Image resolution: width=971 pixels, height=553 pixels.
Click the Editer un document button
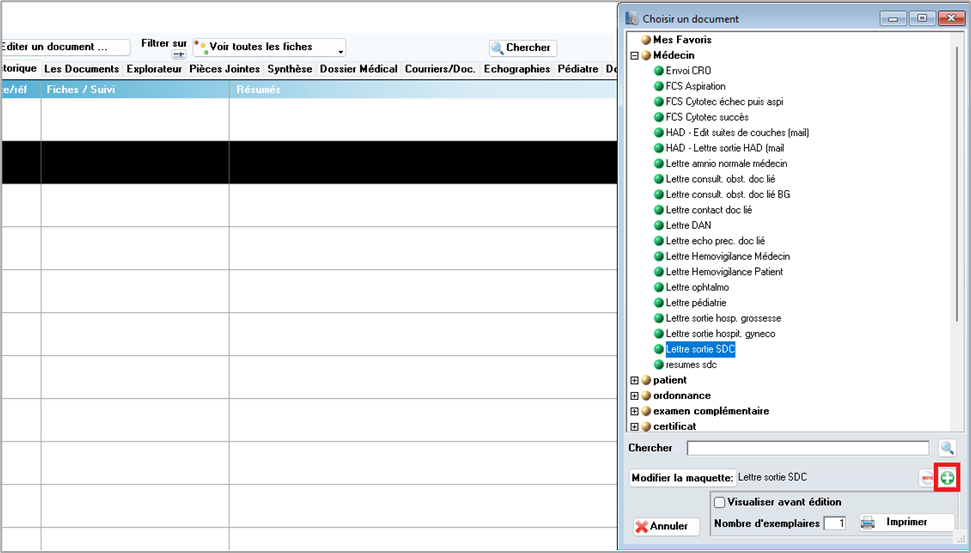click(x=65, y=47)
